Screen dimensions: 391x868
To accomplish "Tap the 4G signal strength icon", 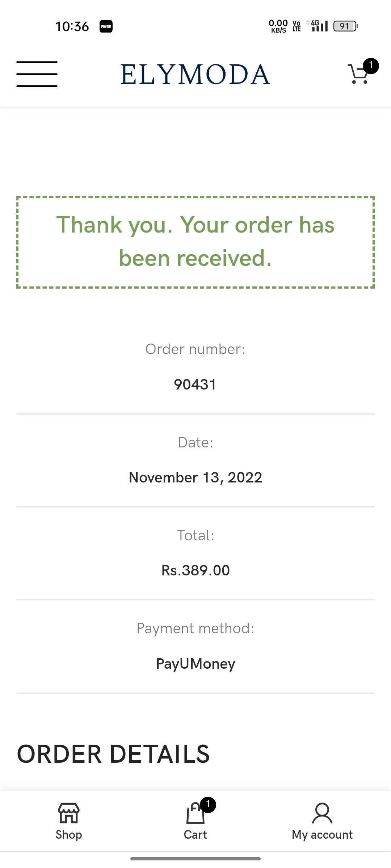I will [x=318, y=26].
